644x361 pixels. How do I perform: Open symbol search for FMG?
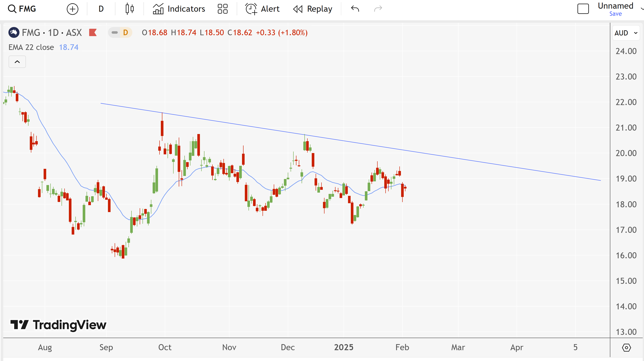22,9
